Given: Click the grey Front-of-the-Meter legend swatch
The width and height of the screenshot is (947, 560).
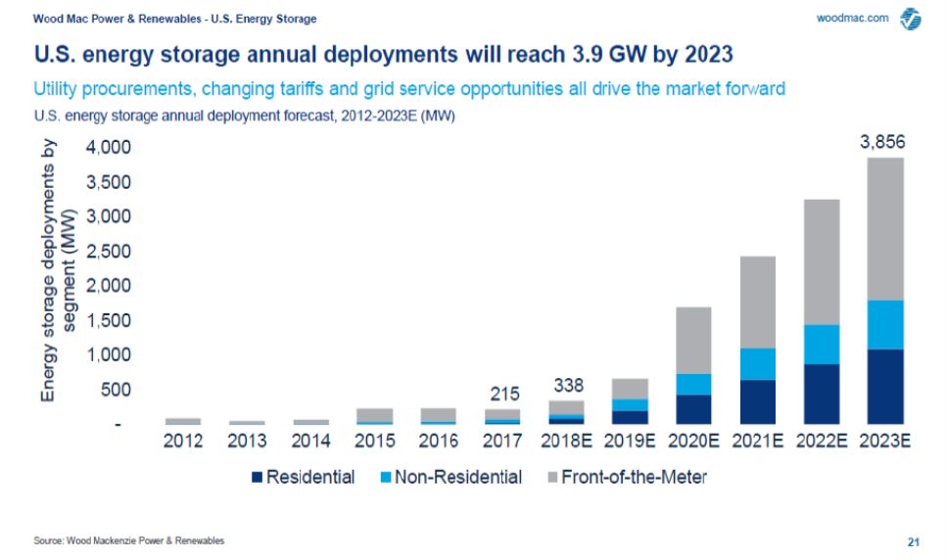Looking at the screenshot, I should pos(552,478).
